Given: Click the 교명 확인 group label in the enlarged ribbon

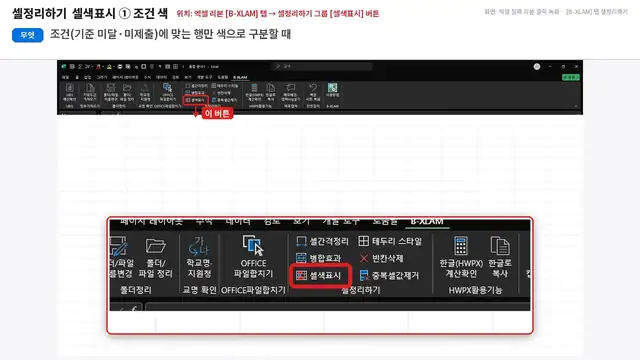Looking at the screenshot, I should point(199,290).
